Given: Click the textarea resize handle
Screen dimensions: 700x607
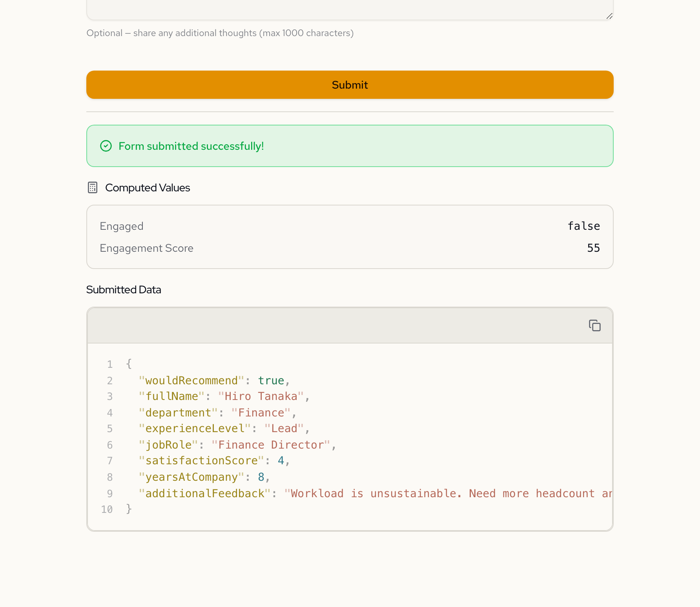Looking at the screenshot, I should click(609, 16).
